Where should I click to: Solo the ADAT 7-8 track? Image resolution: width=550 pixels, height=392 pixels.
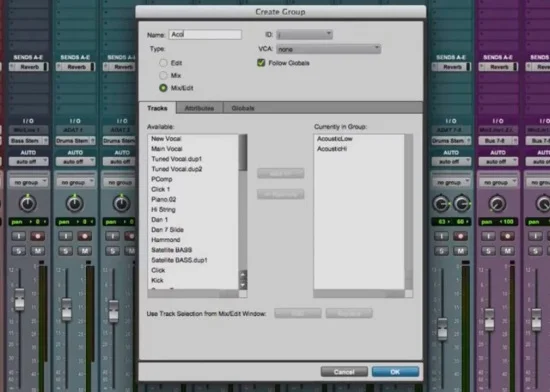[x=442, y=251]
